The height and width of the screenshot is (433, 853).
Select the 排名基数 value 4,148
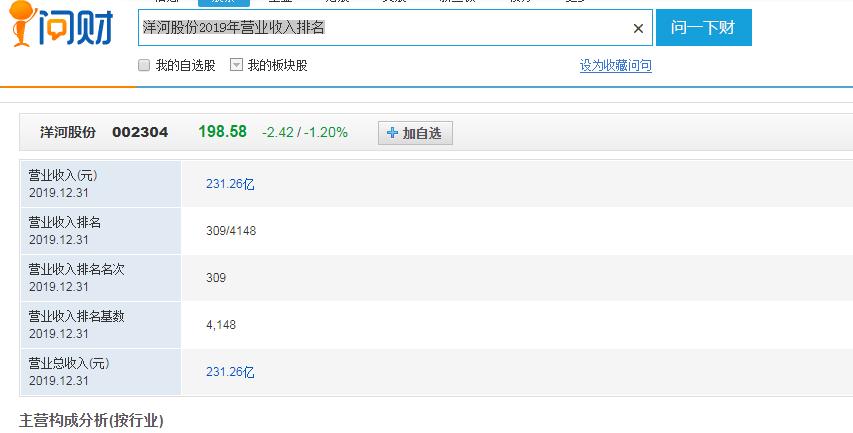pyautogui.click(x=221, y=325)
